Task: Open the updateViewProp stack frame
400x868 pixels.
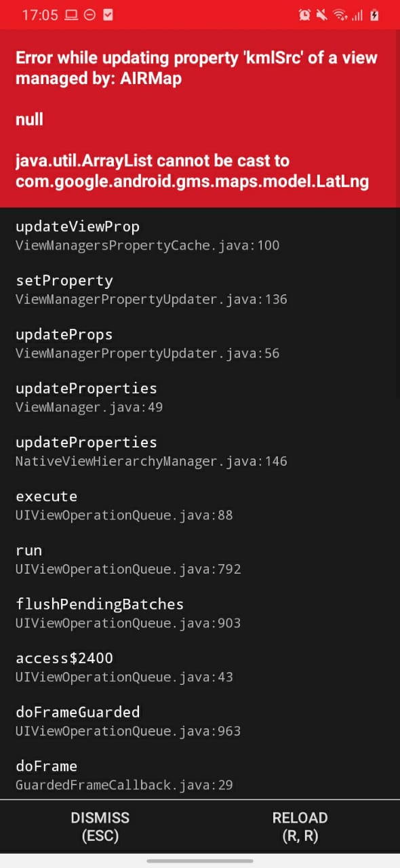Action: (x=78, y=234)
